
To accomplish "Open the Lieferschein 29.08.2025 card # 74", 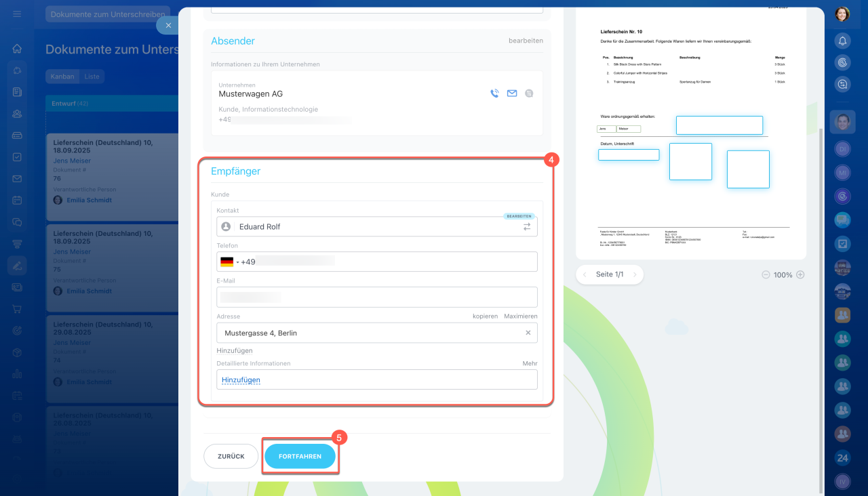I will click(x=112, y=358).
